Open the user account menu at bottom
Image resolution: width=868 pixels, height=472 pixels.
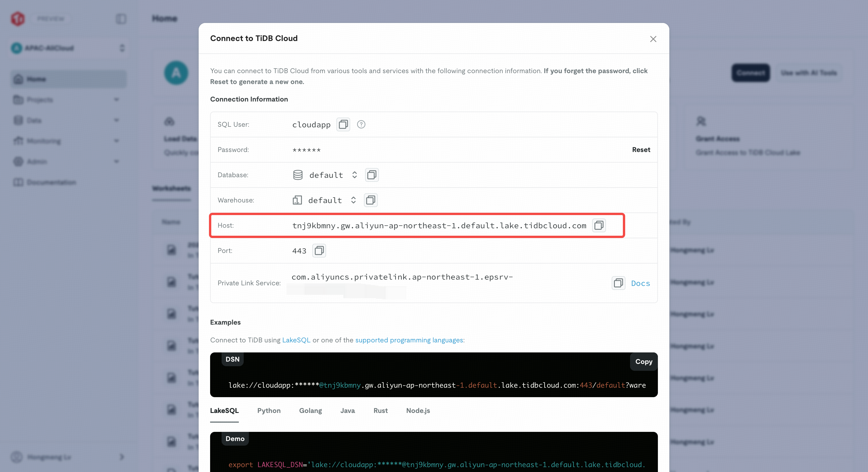coord(68,457)
